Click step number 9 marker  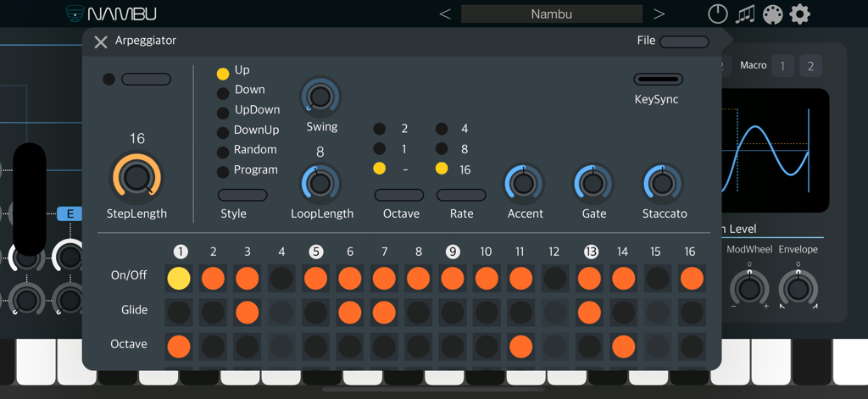point(453,252)
